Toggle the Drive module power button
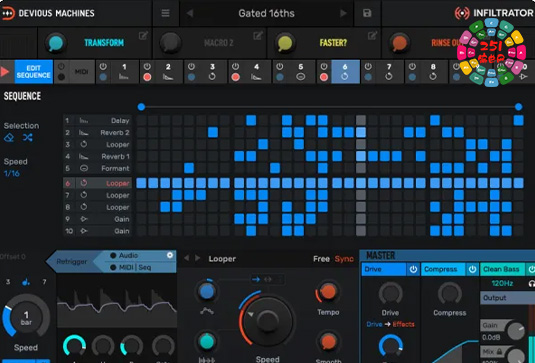Image resolution: width=535 pixels, height=363 pixels. click(414, 270)
